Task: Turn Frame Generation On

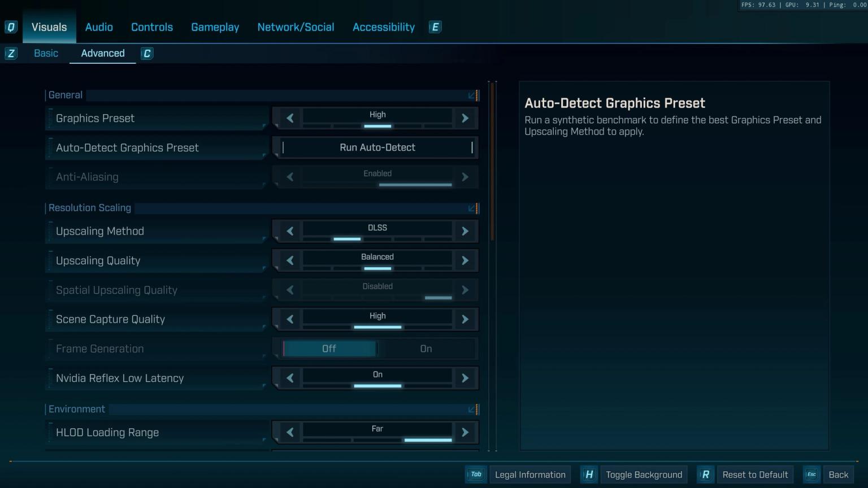Action: (426, 348)
